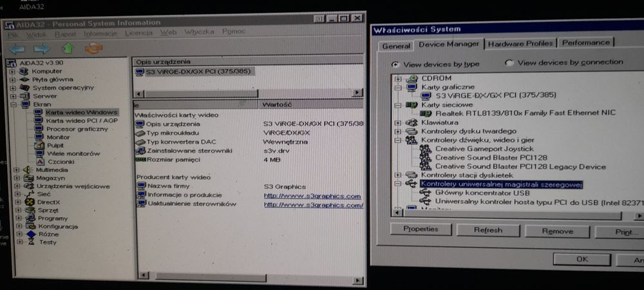Switch to the Hardware Profiles tab
The width and height of the screenshot is (644, 290).
[520, 44]
